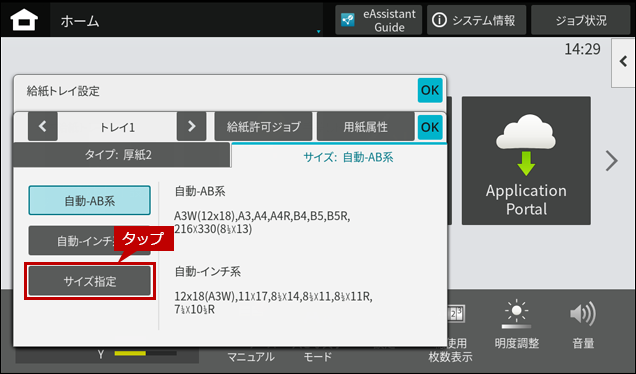Select the 自動-AB系 size option
Viewport: 636px width, 374px height.
pyautogui.click(x=90, y=200)
